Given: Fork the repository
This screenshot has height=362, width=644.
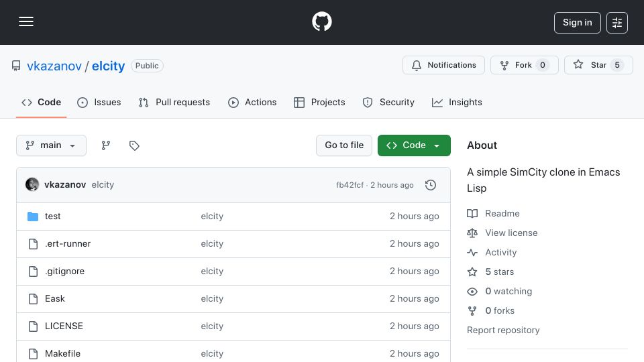Looking at the screenshot, I should click(x=524, y=65).
